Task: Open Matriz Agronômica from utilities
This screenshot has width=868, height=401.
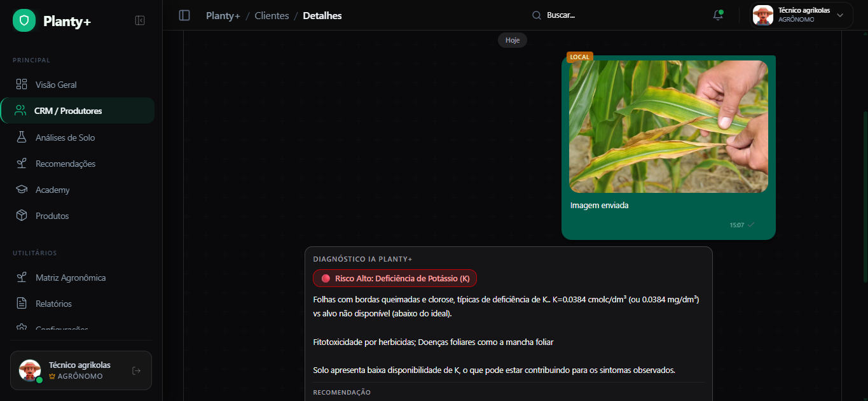Action: (x=70, y=278)
